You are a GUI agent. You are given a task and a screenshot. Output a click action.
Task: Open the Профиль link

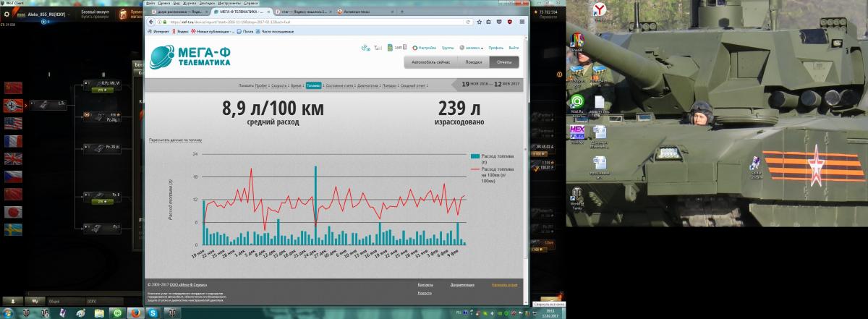(495, 48)
